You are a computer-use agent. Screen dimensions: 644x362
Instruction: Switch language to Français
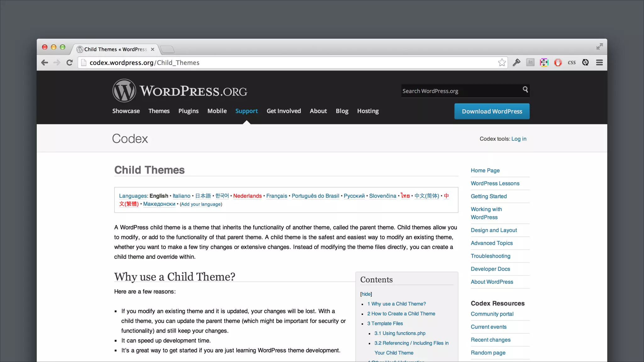(x=276, y=196)
